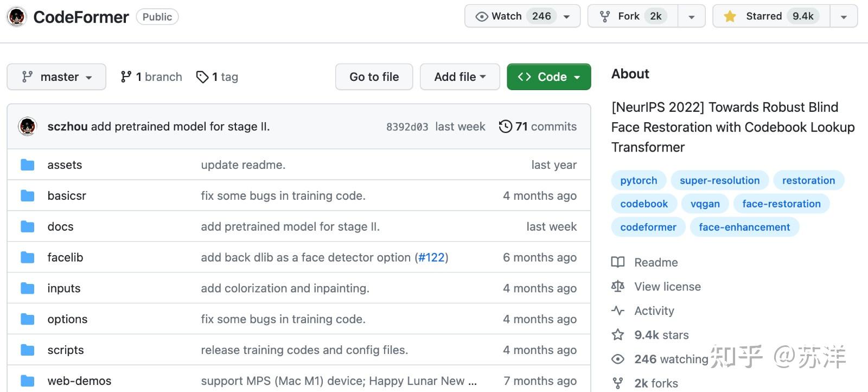Viewport: 868px width, 392px height.
Task: Click the CodeFormer repository owner avatar
Action: pos(17,17)
